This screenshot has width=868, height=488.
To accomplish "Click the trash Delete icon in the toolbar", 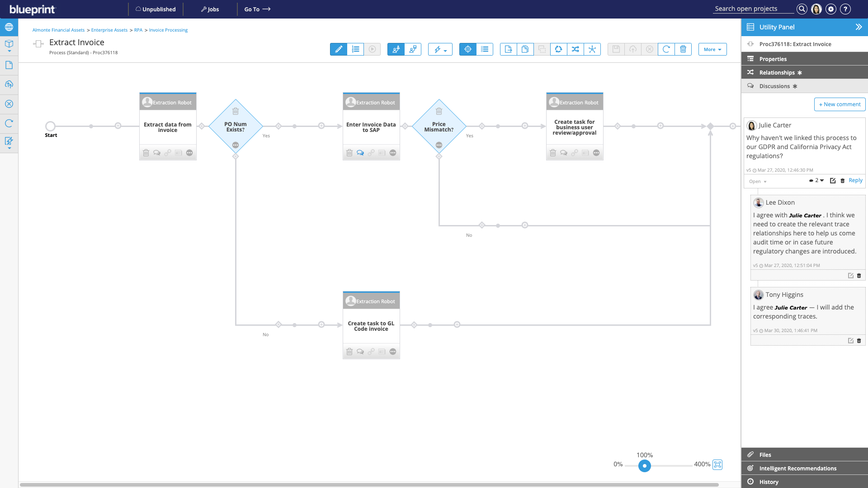I will [x=683, y=49].
